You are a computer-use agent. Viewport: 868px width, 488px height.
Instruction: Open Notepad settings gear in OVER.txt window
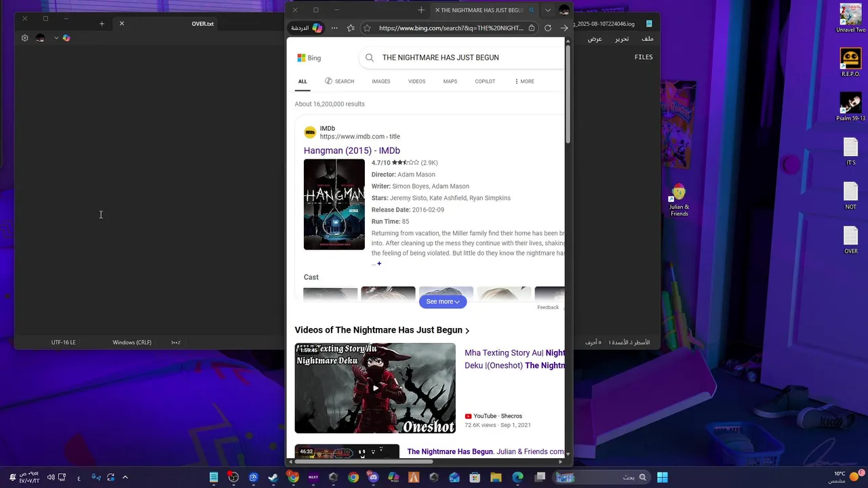tap(25, 38)
